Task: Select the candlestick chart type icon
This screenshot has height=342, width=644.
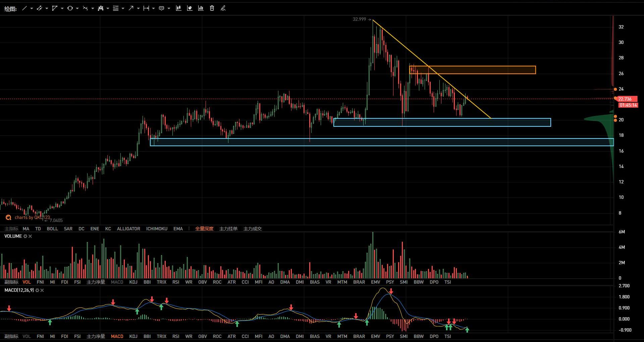Action: (178, 8)
